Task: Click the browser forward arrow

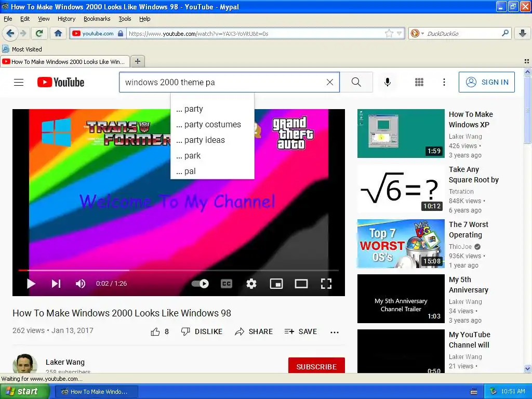Action: pos(23,33)
